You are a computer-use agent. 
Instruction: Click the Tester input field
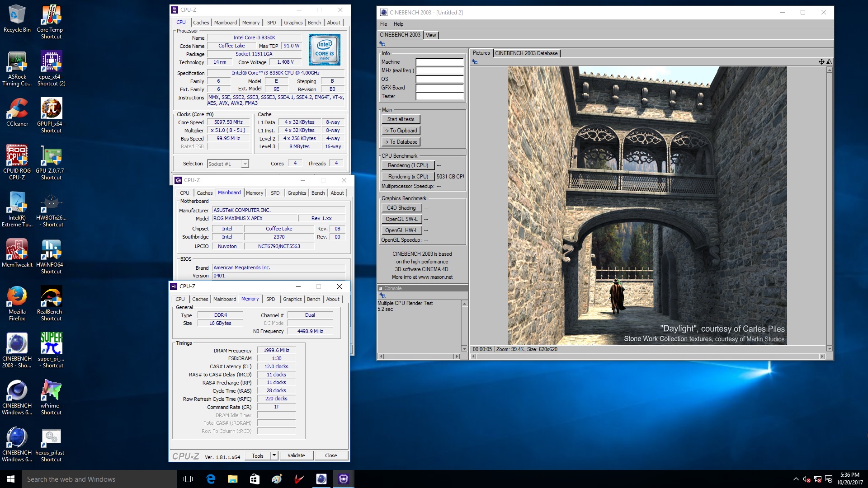click(439, 96)
